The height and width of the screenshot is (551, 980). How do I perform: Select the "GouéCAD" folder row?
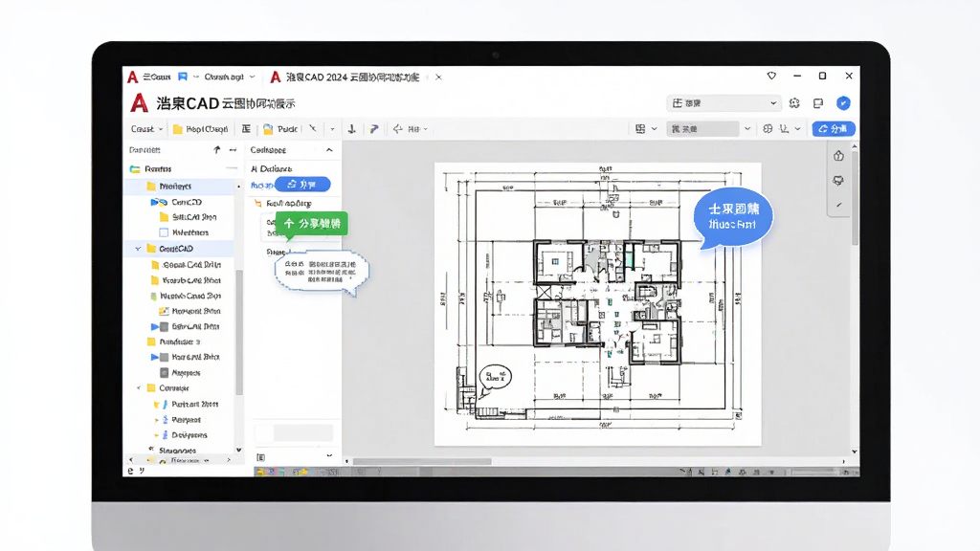click(x=180, y=249)
